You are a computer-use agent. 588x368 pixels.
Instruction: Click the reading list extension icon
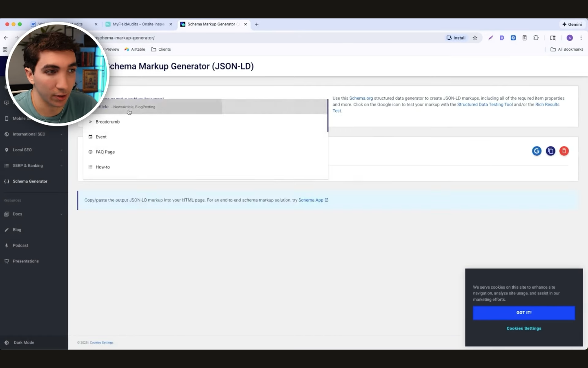525,38
